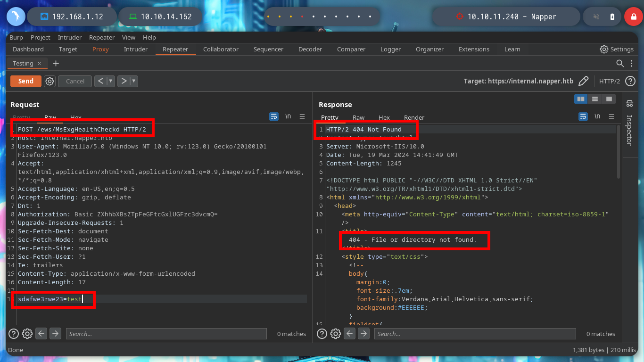Open Response search help icon
The height and width of the screenshot is (362, 644).
[x=322, y=334]
